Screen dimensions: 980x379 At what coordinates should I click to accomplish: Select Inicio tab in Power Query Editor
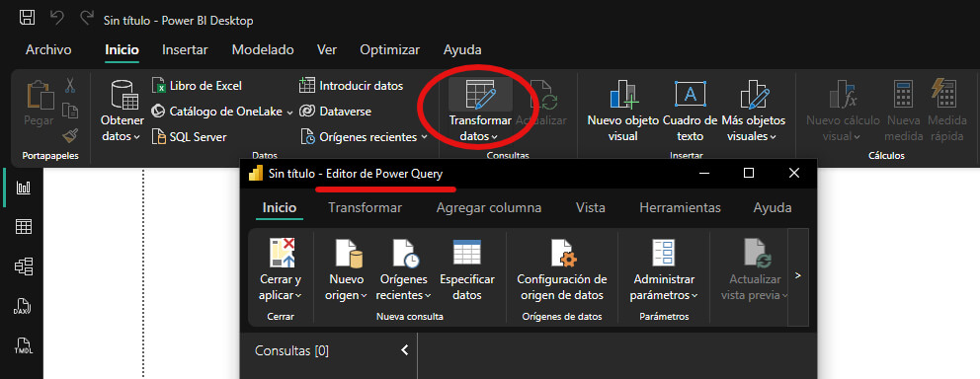click(x=280, y=208)
